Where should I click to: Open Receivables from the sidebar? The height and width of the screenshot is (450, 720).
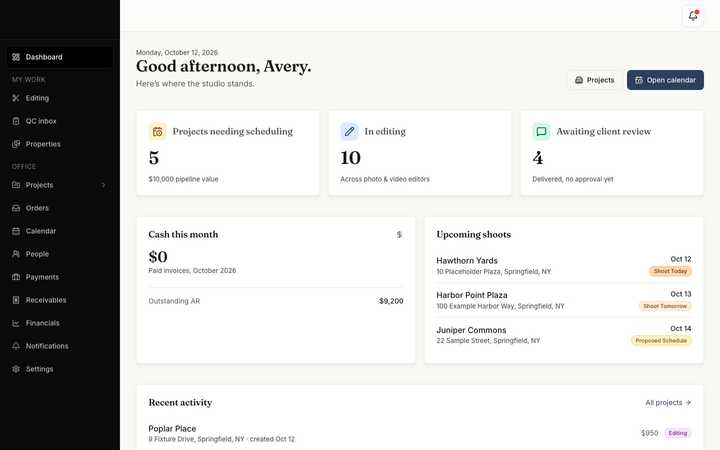[60, 300]
